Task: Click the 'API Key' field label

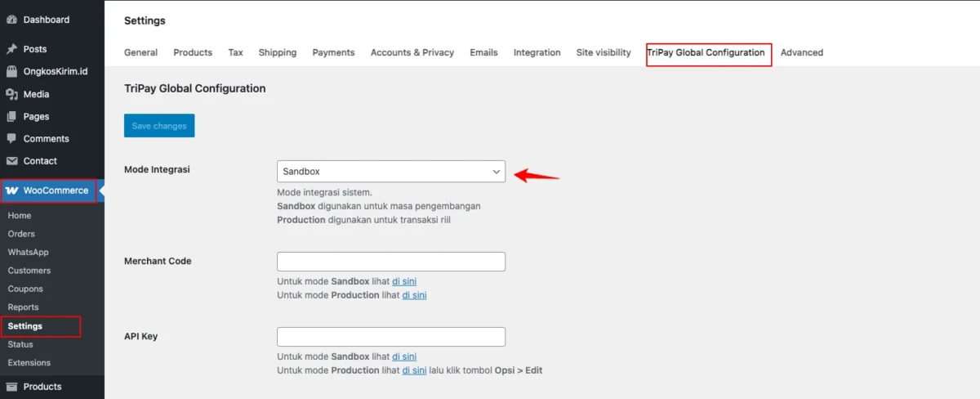Action: click(x=140, y=336)
